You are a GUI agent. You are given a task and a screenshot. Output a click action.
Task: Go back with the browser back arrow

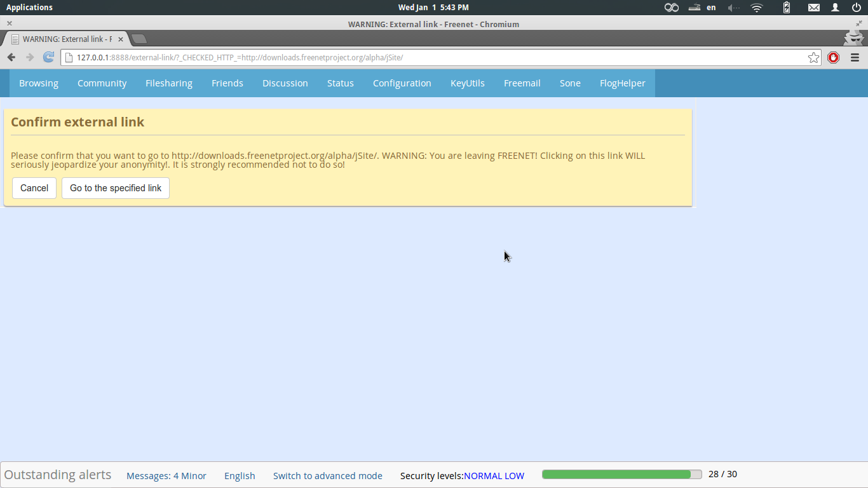coord(11,57)
